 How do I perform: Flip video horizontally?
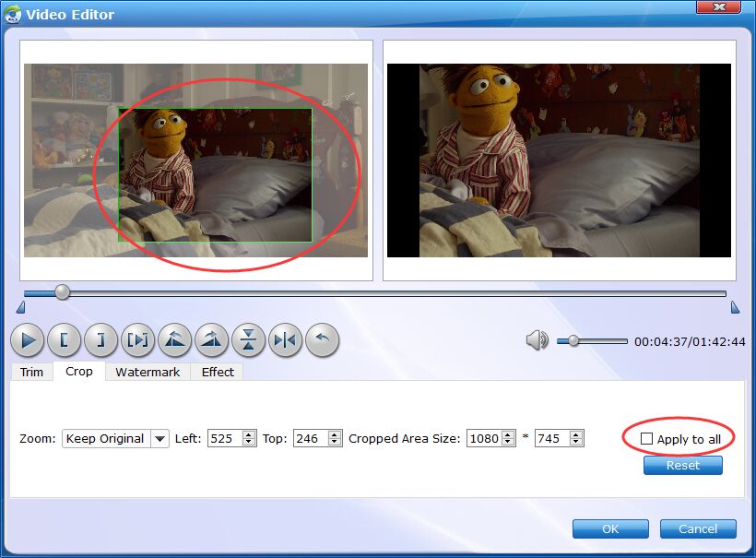point(286,340)
